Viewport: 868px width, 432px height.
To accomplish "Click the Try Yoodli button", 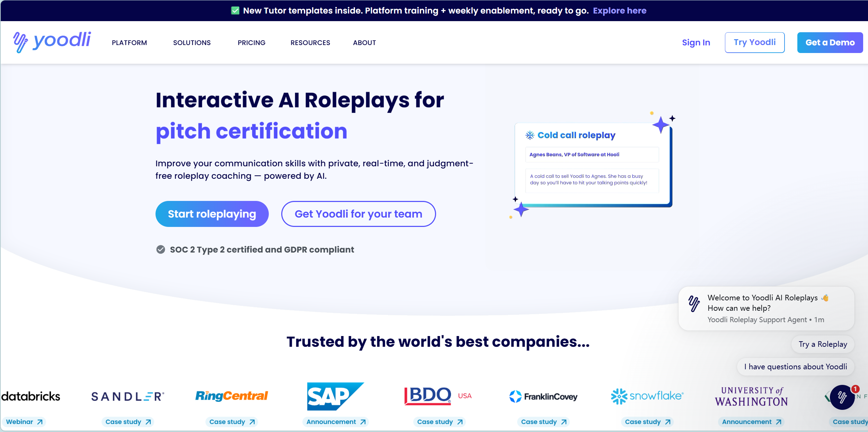I will click(755, 43).
